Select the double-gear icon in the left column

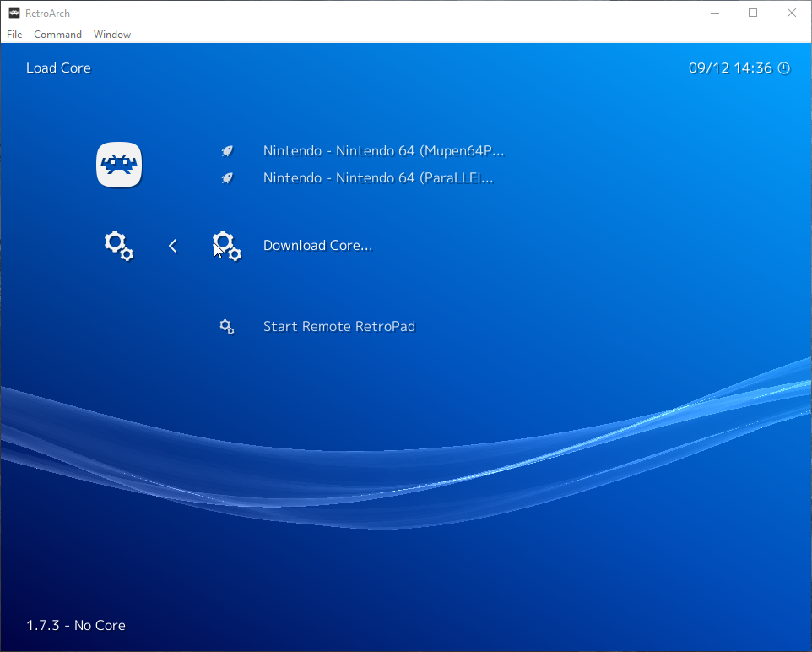click(x=119, y=246)
